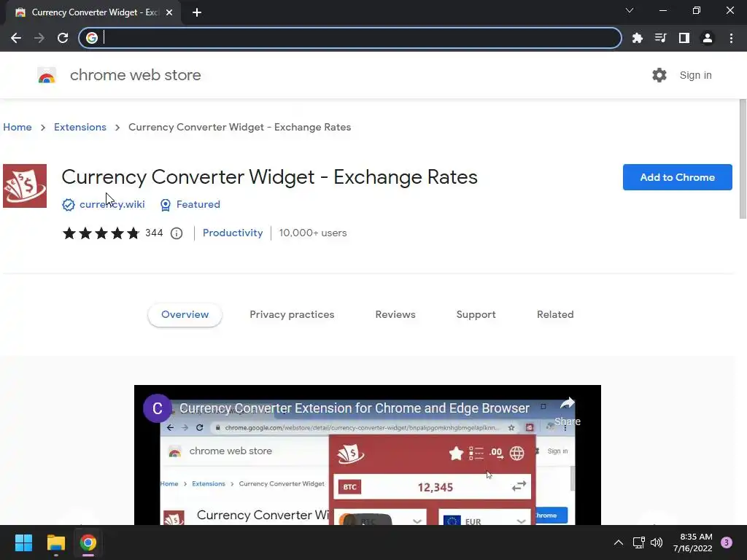The height and width of the screenshot is (560, 747).
Task: Open the Related tab
Action: pyautogui.click(x=555, y=315)
